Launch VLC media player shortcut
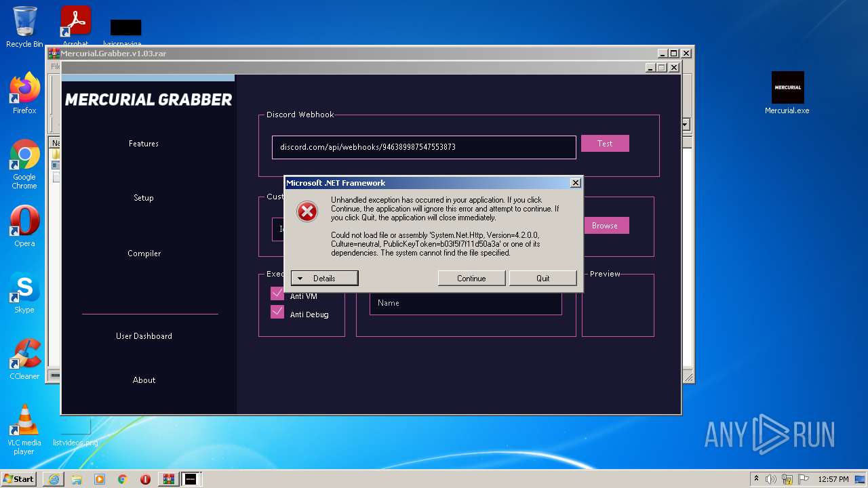The height and width of the screenshot is (488, 868). click(24, 429)
